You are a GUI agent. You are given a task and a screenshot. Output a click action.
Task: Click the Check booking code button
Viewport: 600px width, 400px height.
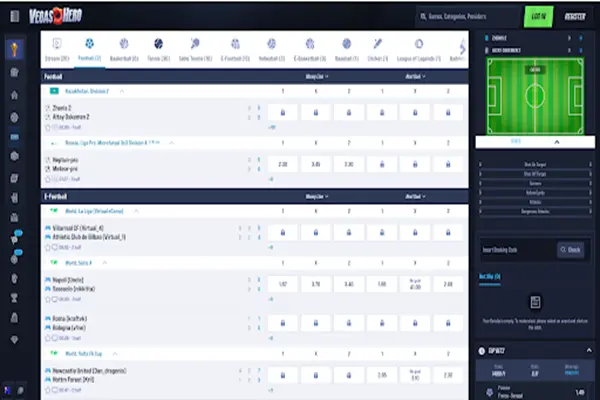click(x=571, y=250)
